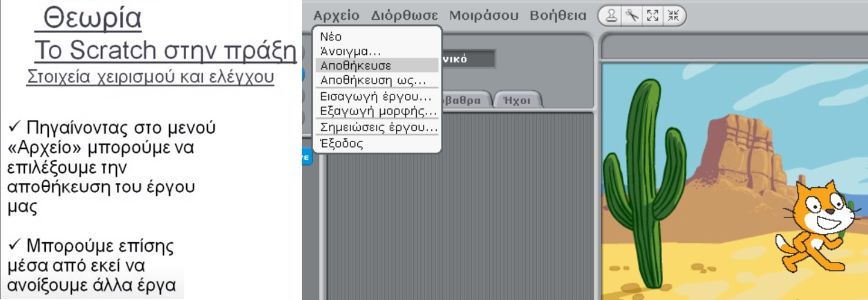Click 'Στοιχεία χειρισμού και ελέγχου' subtitle

pyautogui.click(x=151, y=78)
